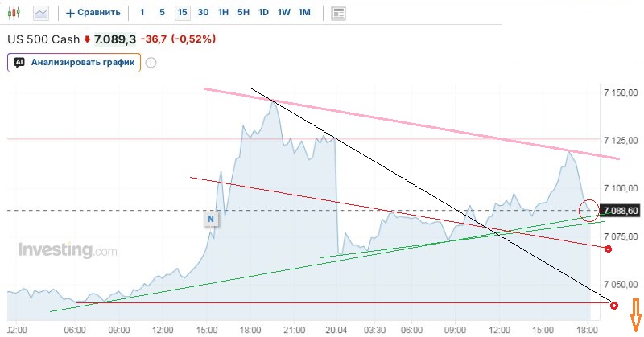Select the 1M monthly timeframe
Image resolution: width=644 pixels, height=337 pixels.
303,12
